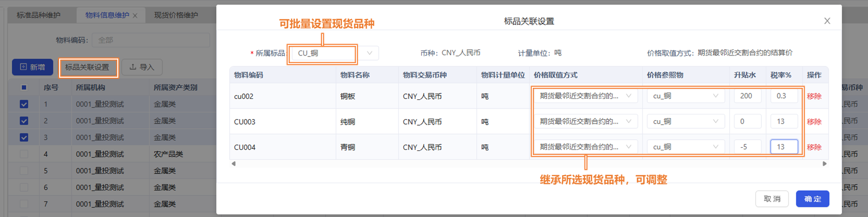Expand 价格取值方式 dropdown for cu002
868x217 pixels.
[585, 96]
